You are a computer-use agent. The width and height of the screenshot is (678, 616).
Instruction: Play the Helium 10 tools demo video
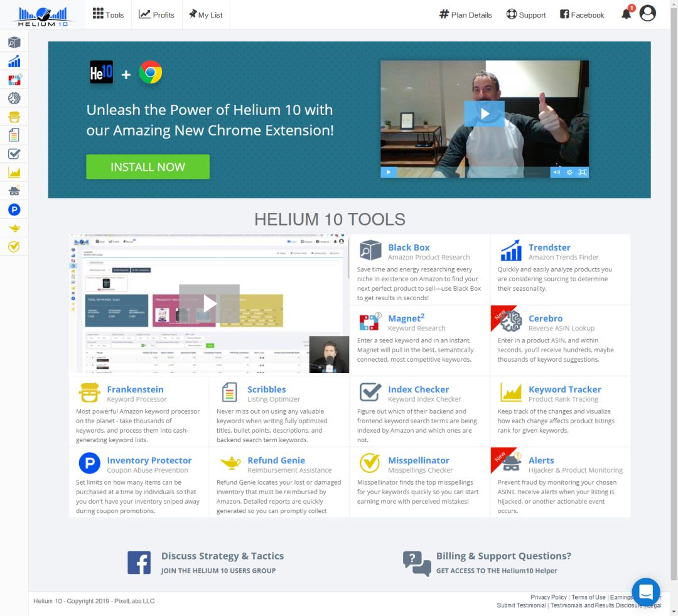[x=209, y=304]
